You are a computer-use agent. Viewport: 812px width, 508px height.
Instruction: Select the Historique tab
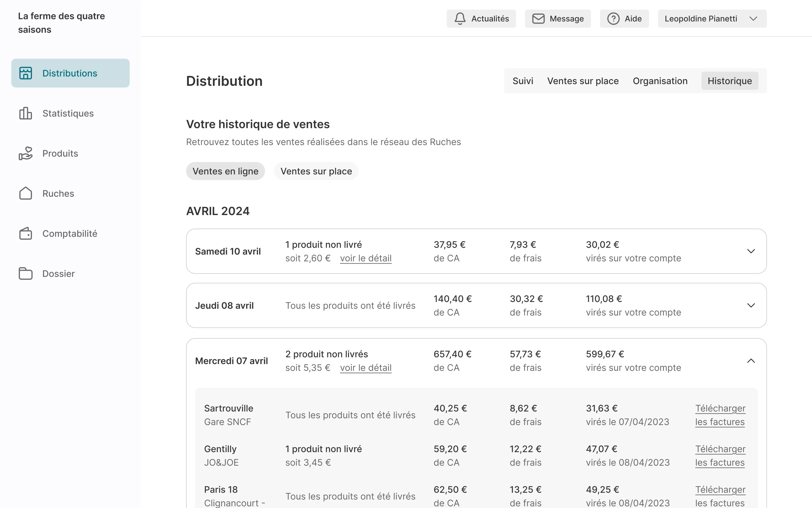point(730,81)
